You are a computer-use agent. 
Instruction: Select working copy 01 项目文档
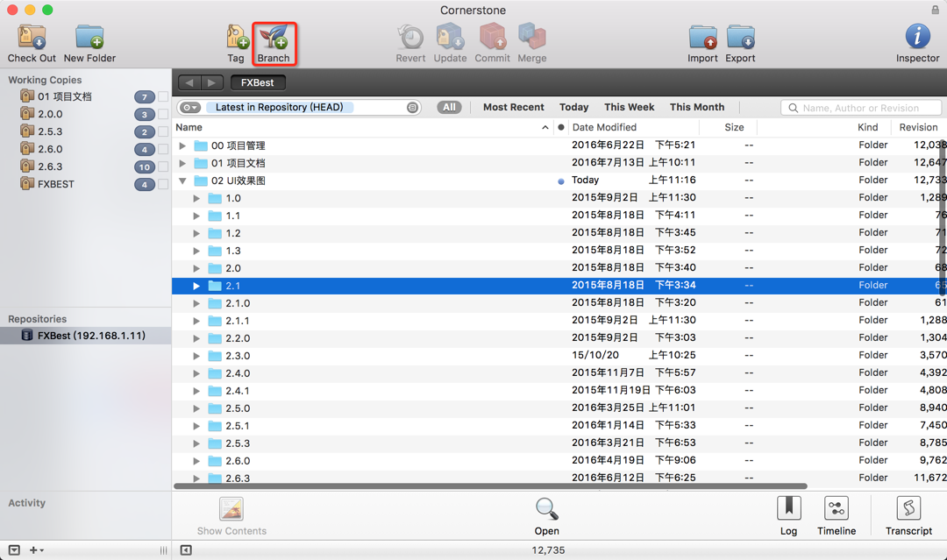pyautogui.click(x=65, y=96)
